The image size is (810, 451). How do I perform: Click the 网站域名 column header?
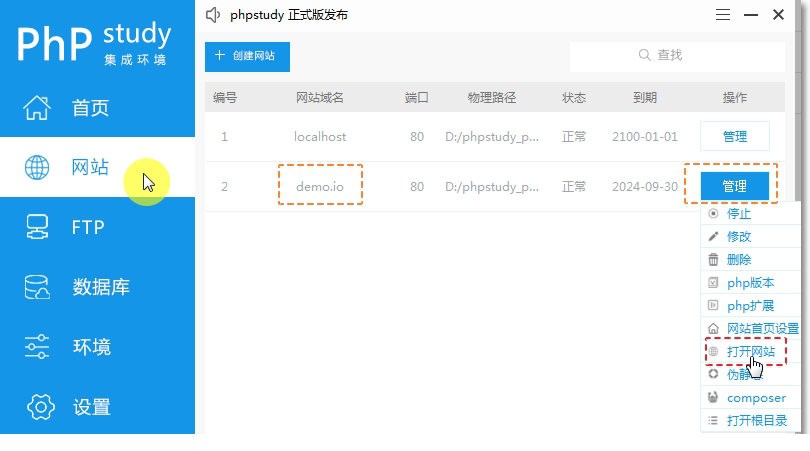coord(319,97)
